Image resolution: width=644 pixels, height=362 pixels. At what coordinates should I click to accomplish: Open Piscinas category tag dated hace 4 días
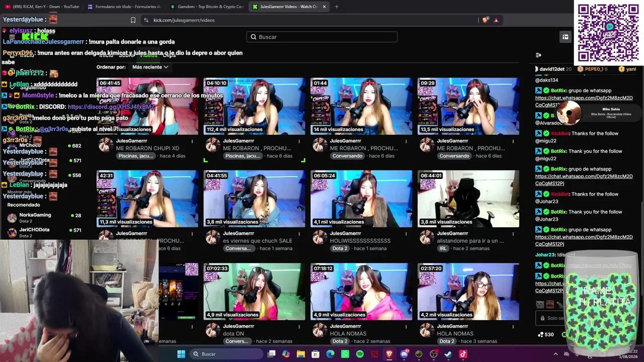coord(135,156)
